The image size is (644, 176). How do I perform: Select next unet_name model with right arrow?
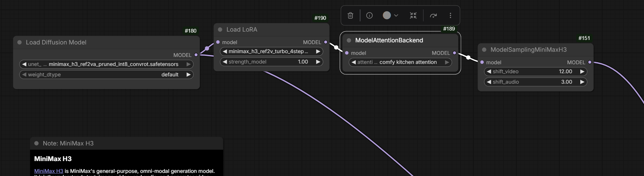click(189, 64)
